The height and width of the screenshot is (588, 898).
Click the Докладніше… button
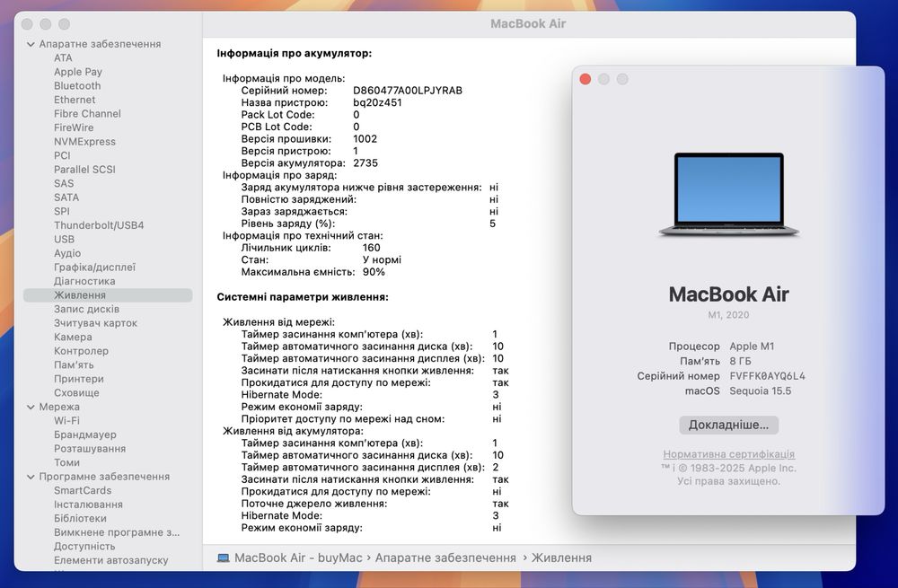pyautogui.click(x=728, y=425)
